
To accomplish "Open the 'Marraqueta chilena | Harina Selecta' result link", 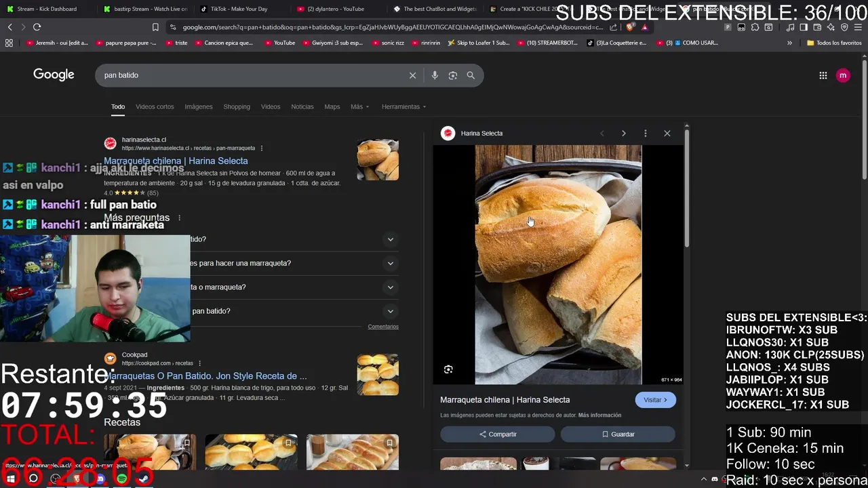I will [x=176, y=161].
